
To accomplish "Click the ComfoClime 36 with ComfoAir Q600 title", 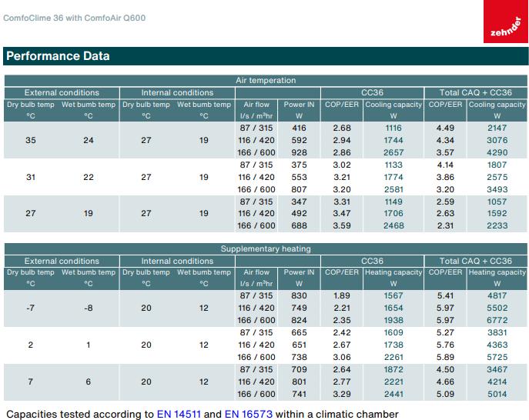I will tap(74, 18).
